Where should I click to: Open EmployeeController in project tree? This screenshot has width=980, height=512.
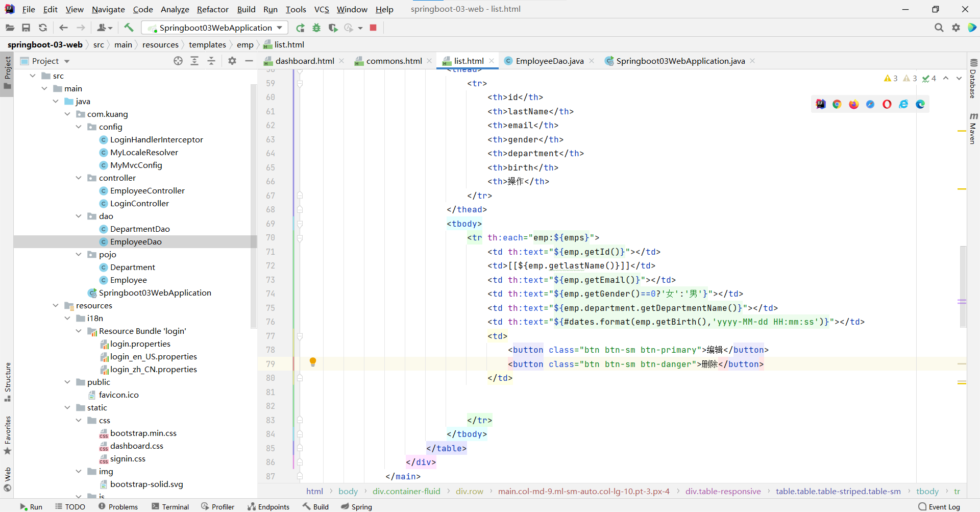coord(147,190)
